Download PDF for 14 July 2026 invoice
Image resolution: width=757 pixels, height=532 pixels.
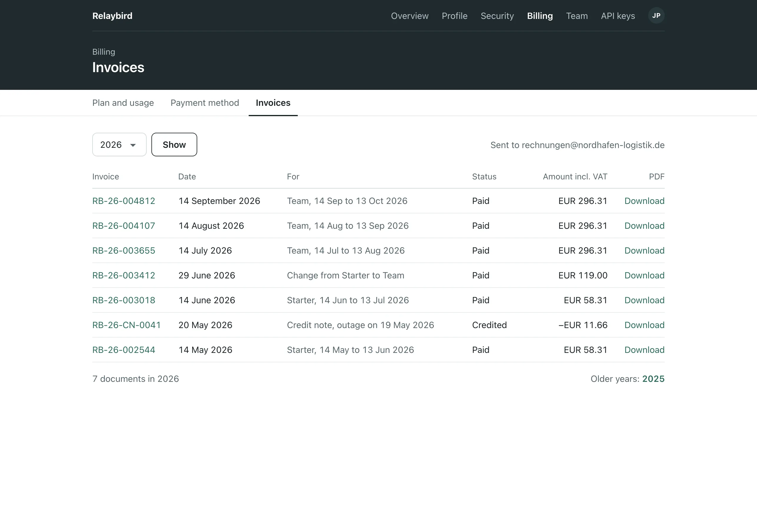pyautogui.click(x=644, y=251)
